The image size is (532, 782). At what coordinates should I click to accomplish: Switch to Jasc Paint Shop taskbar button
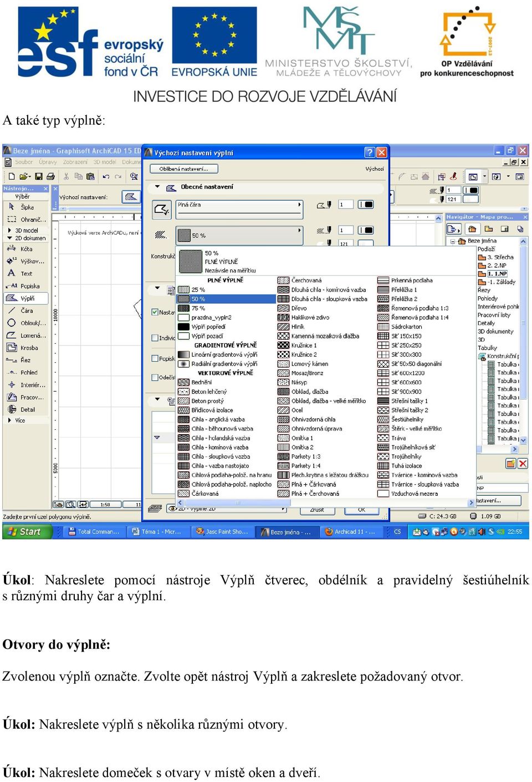point(222,531)
